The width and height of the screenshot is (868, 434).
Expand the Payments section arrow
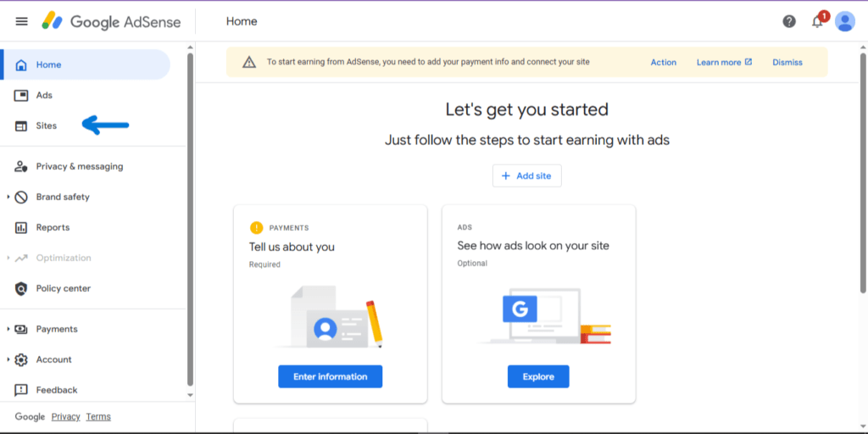(8, 330)
